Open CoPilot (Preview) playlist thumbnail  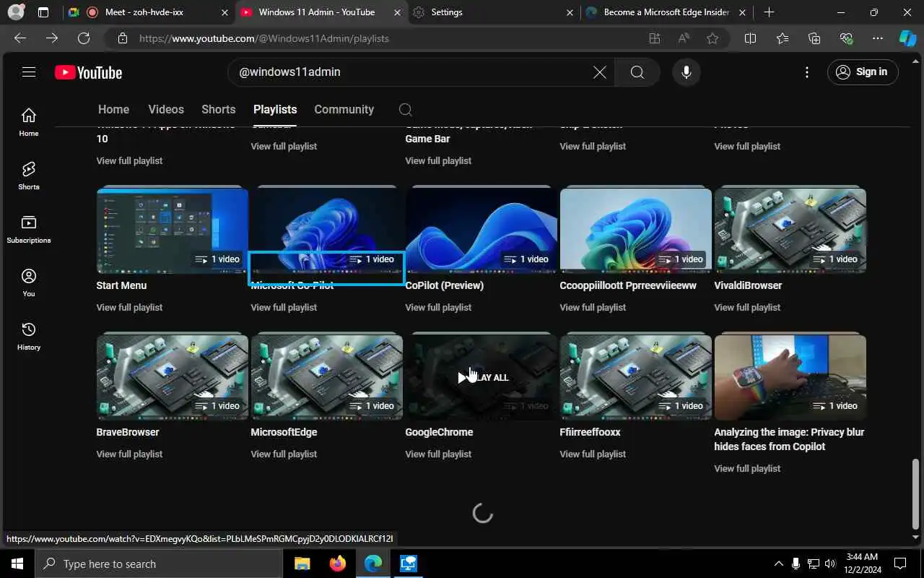[481, 230]
